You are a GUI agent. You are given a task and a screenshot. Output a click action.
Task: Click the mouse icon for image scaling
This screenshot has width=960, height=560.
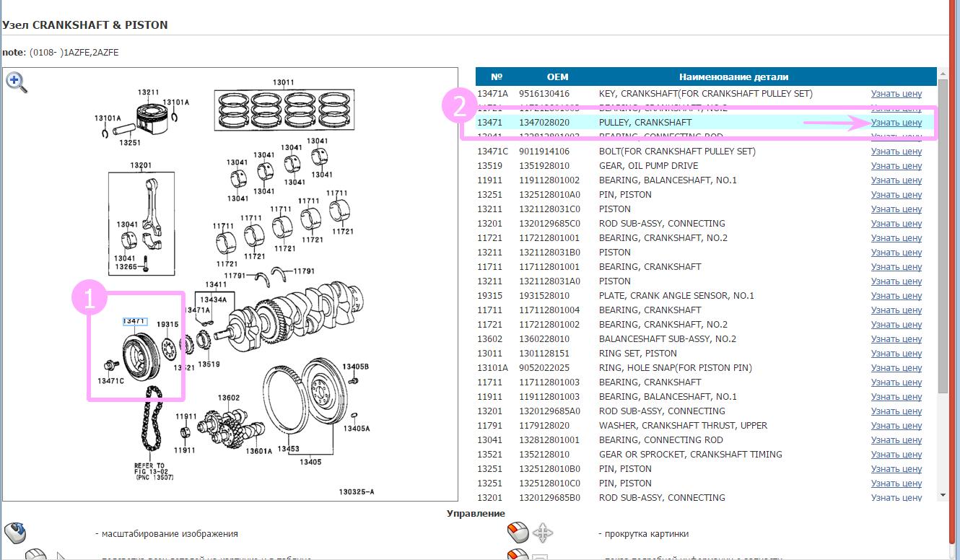point(15,534)
